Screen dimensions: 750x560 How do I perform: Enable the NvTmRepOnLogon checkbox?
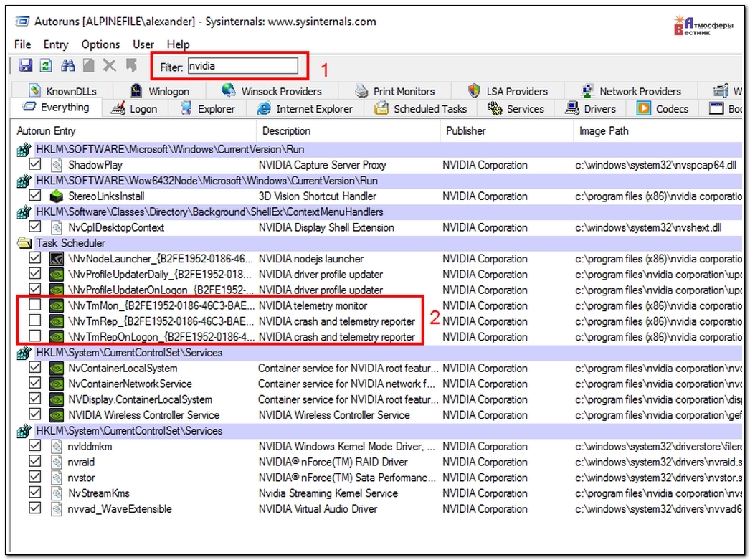(x=34, y=336)
